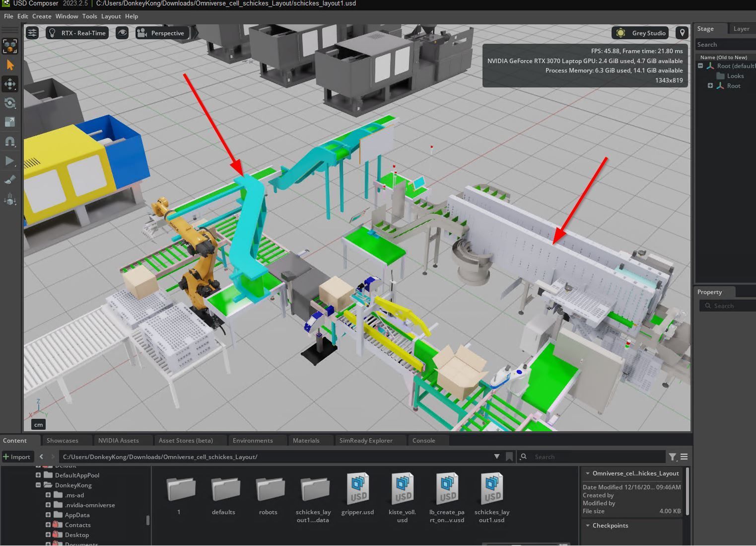Open the RTX - Real-Time renderer menu
The width and height of the screenshot is (756, 546).
pyautogui.click(x=78, y=33)
